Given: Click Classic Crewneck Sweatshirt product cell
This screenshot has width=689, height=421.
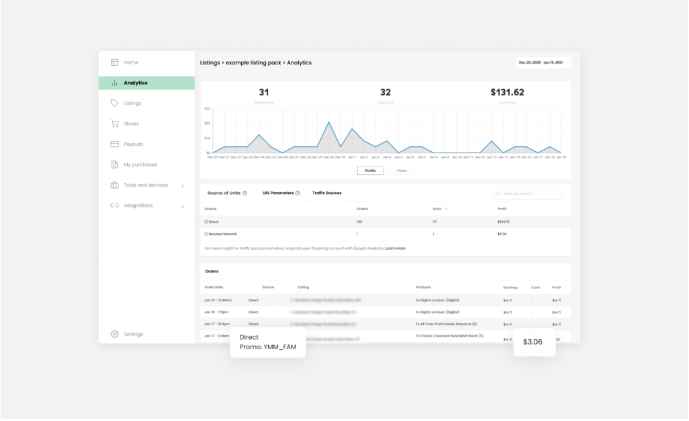Looking at the screenshot, I should coord(449,336).
